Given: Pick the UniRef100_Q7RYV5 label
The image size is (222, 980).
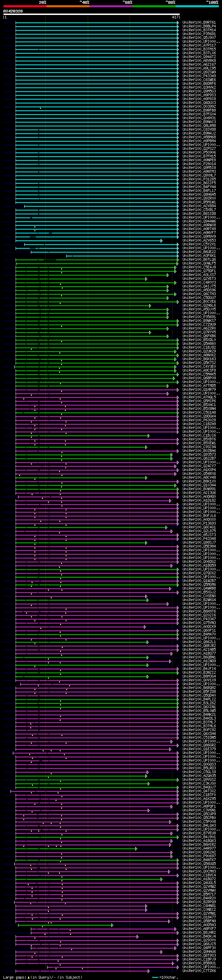Looking at the screenshot, I should pyautogui.click(x=199, y=332).
